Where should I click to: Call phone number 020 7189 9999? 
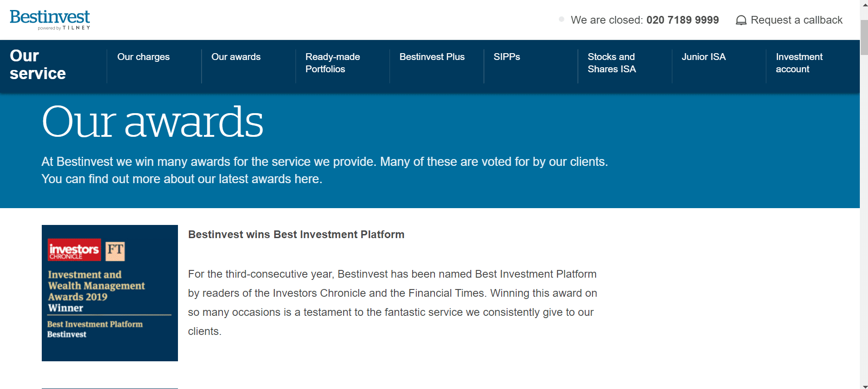click(x=683, y=20)
